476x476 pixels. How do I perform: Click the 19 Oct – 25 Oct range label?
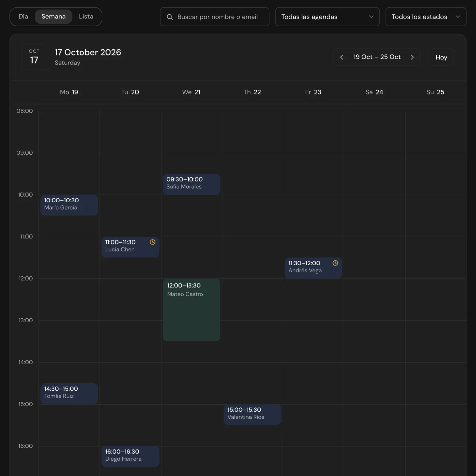point(377,57)
